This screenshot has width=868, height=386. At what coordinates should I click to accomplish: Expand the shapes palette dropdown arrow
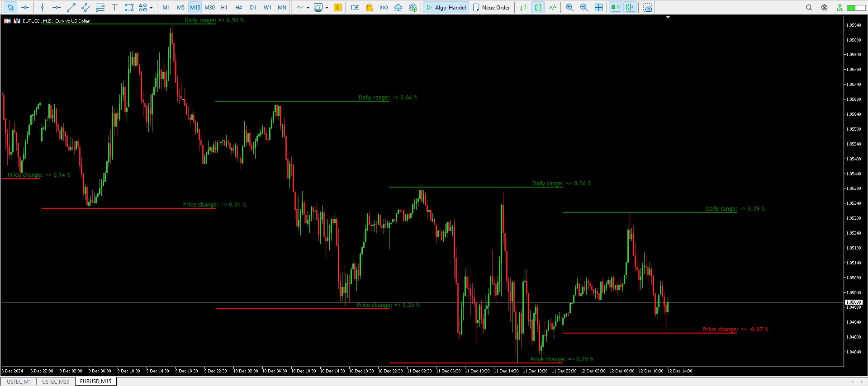point(151,7)
